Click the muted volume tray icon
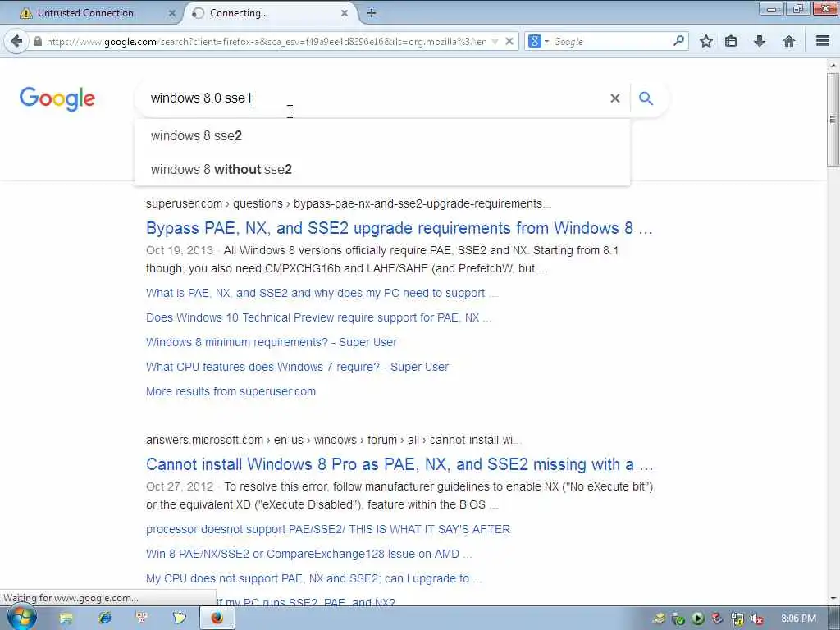This screenshot has height=630, width=840. point(756,619)
